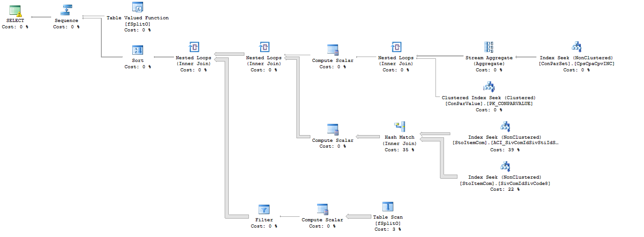Select the Table Valued Function operator icon

click(x=137, y=8)
